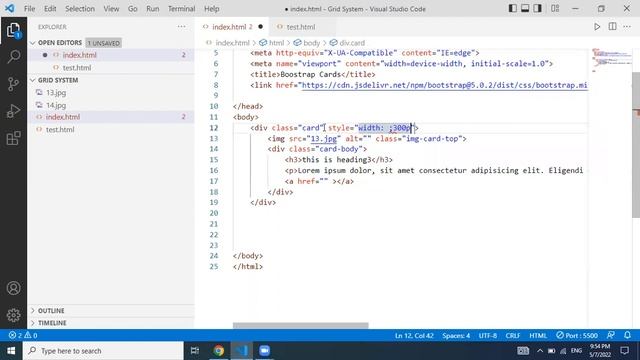This screenshot has height=360, width=640.
Task: Change language mode via HTML status item
Action: (x=538, y=335)
